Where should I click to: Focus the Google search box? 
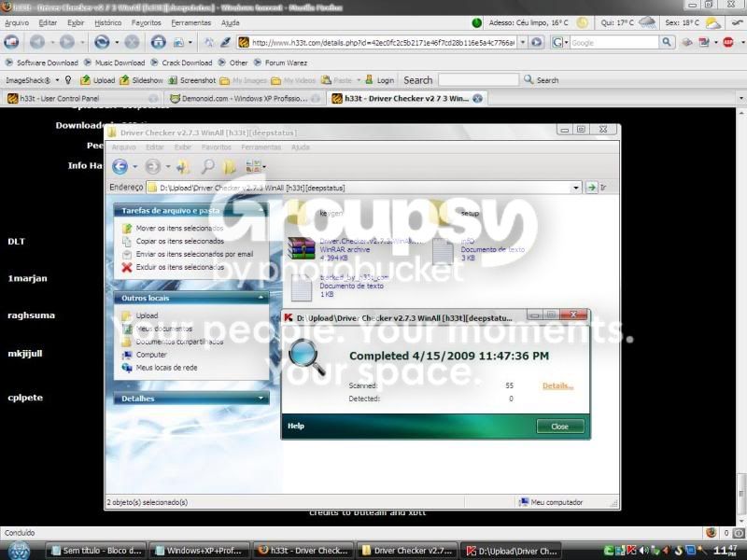(x=614, y=42)
